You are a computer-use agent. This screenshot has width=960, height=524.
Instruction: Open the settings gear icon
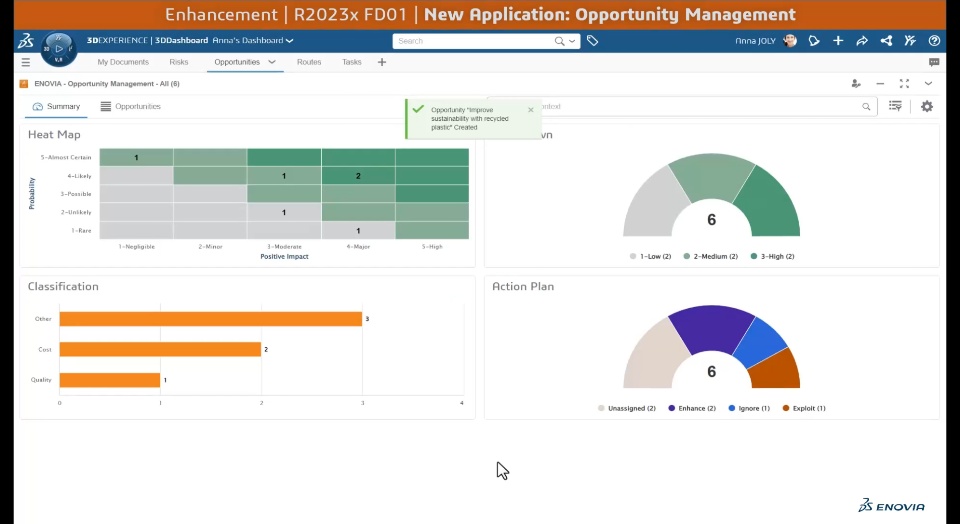(x=927, y=106)
